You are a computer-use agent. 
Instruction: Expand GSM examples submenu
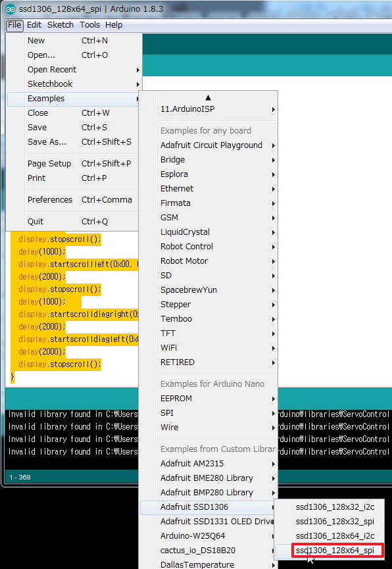coord(208,218)
